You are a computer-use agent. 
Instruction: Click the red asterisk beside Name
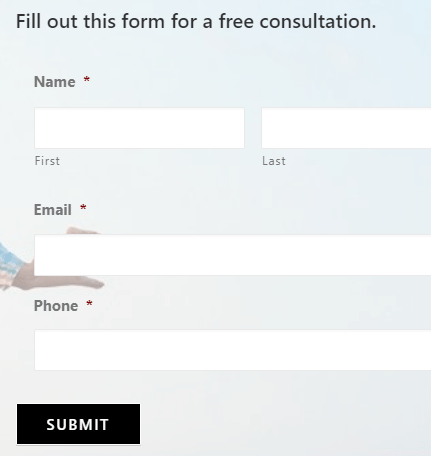(x=87, y=80)
